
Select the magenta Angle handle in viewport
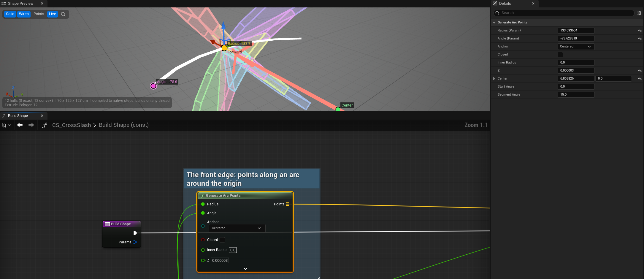(153, 86)
